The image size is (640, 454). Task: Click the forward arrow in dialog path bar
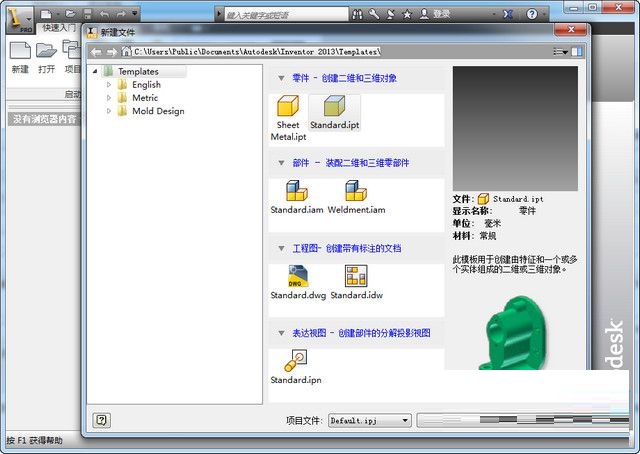pos(111,52)
